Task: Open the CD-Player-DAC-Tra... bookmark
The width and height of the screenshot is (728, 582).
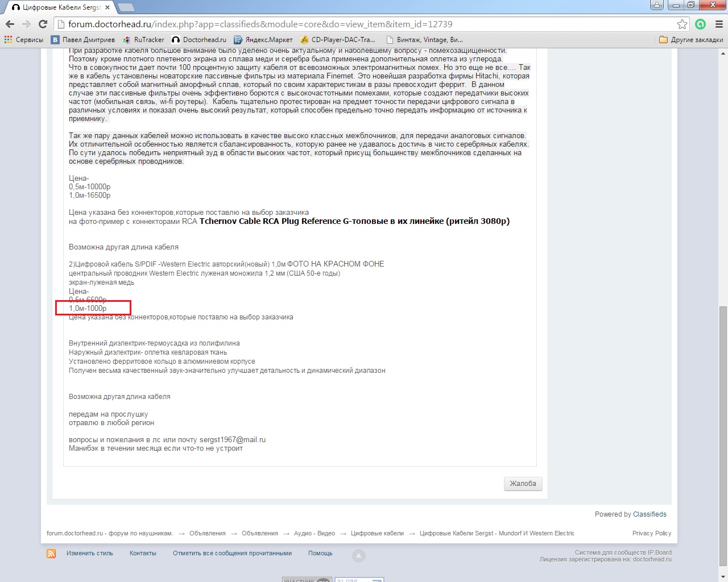Action: click(338, 40)
